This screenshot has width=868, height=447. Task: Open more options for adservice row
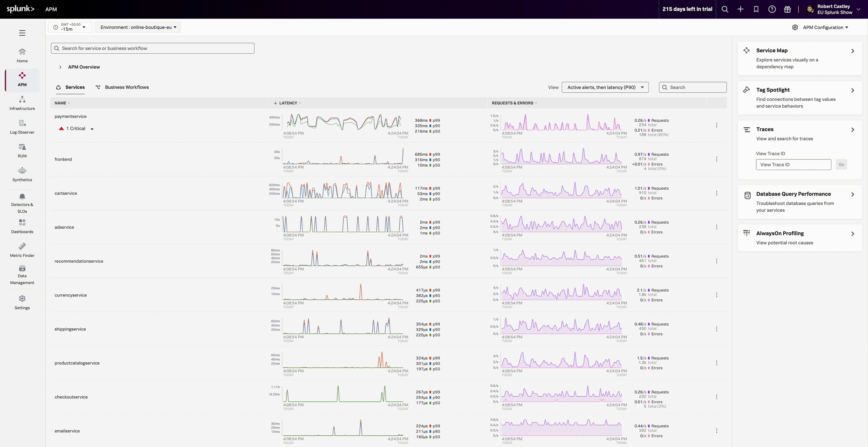tap(716, 227)
